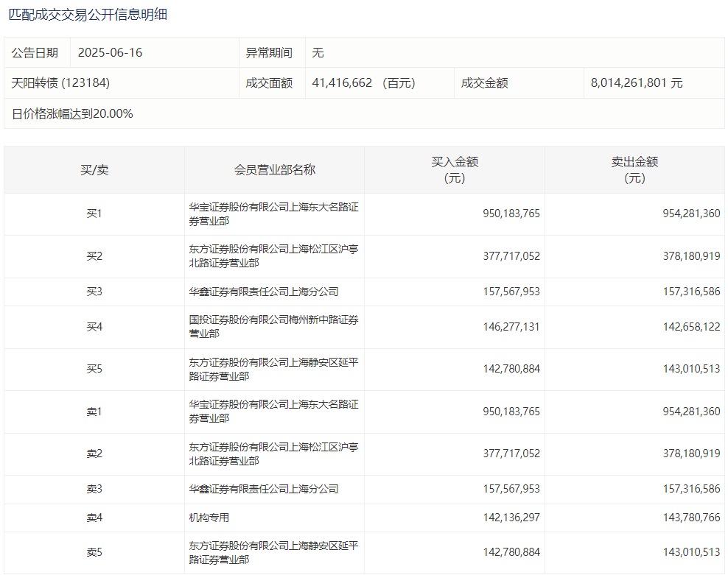Click the 机构专用 entry in 卖4 row
Image resolution: width=728 pixels, height=575 pixels.
[209, 518]
